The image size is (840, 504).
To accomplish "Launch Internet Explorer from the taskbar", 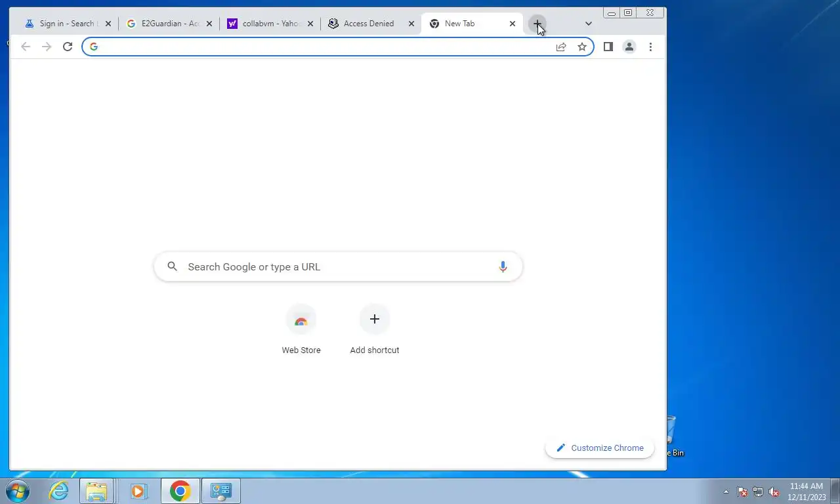I will coord(59,491).
